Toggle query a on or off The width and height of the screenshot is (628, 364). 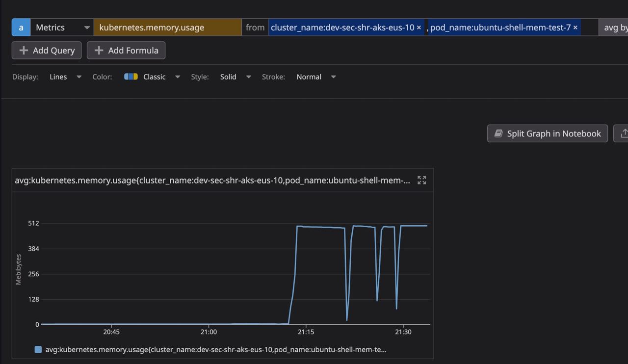[x=21, y=27]
